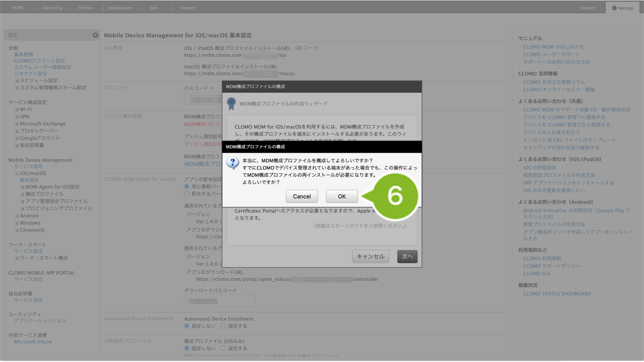644x362 pixels.
Task: Select 設定しない for 構成プロファイル (iOSのみ)
Action: [187, 348]
